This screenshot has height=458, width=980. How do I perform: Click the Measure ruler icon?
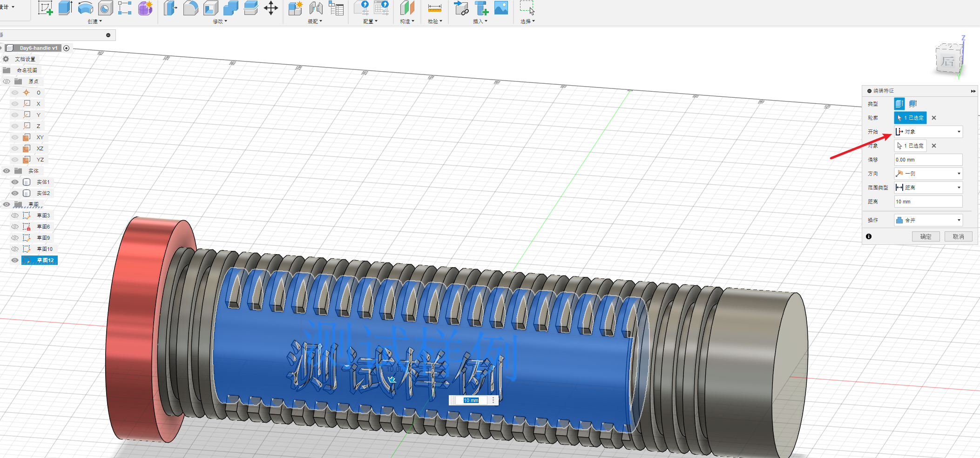coord(434,8)
